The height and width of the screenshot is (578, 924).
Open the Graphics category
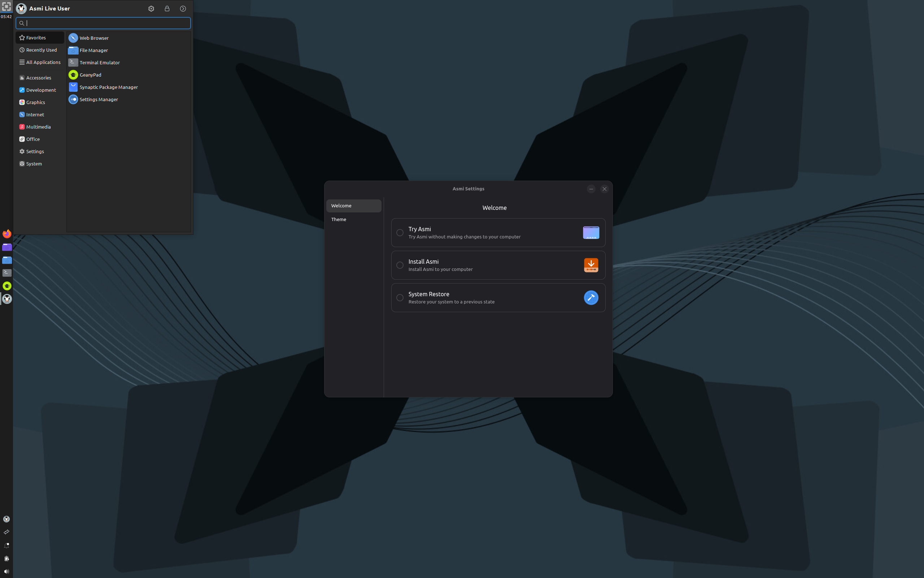[40, 102]
